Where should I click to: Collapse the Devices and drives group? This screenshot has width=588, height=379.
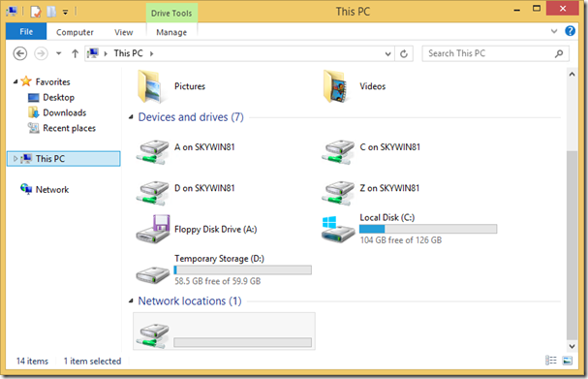click(x=131, y=117)
